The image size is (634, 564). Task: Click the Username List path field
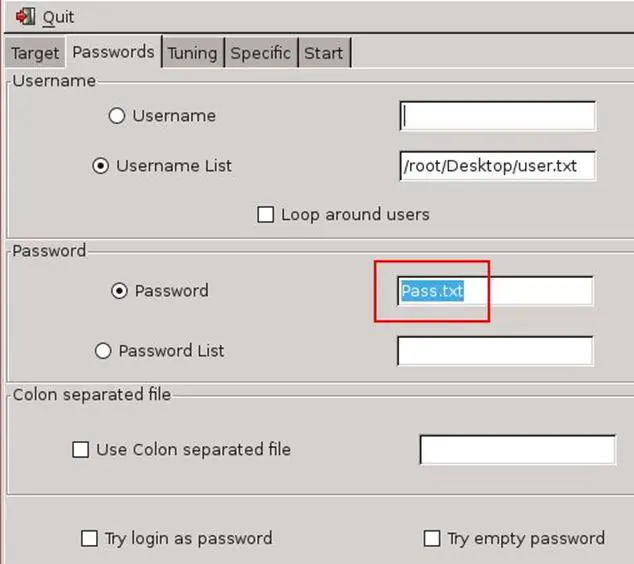(x=497, y=166)
